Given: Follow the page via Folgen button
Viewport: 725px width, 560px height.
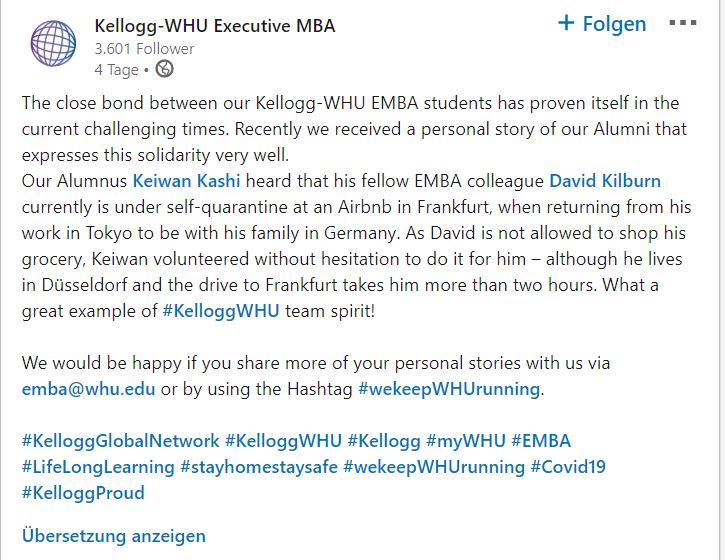Looking at the screenshot, I should (602, 24).
